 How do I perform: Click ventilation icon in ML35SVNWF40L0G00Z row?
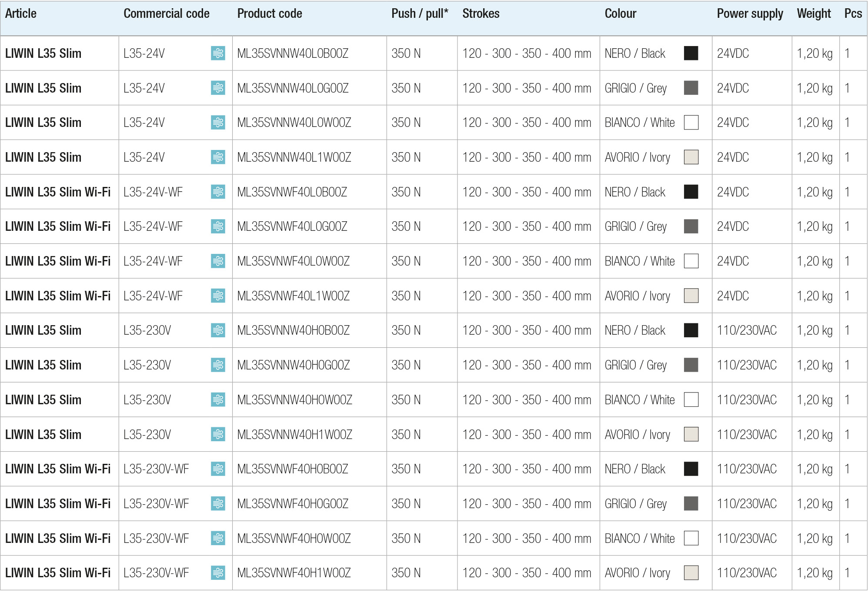(x=218, y=226)
